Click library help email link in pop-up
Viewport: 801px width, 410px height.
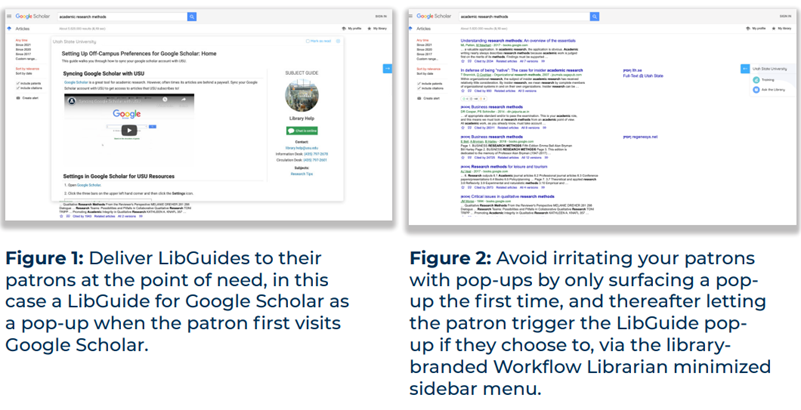[x=301, y=148]
